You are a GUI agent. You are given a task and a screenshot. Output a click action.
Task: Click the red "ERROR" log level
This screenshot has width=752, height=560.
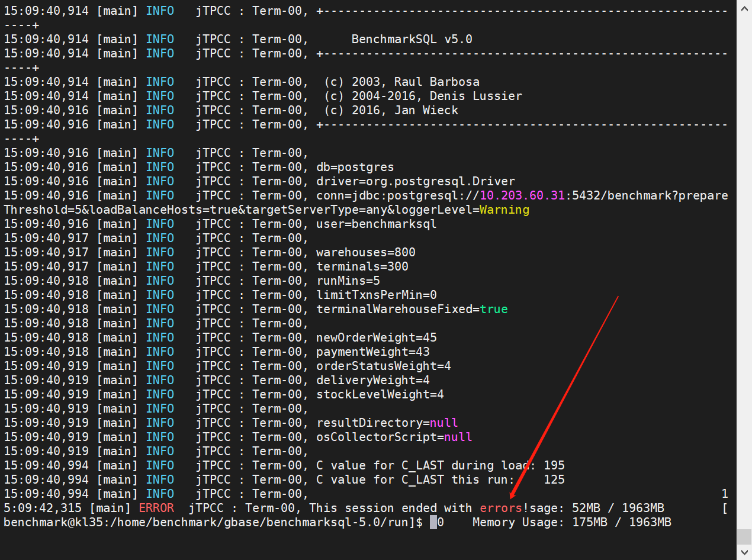coord(156,508)
